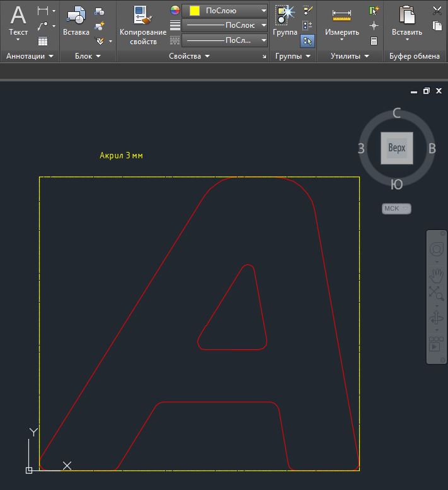Expand the Группы panel
Screen dimensions: 448x490
(x=293, y=56)
